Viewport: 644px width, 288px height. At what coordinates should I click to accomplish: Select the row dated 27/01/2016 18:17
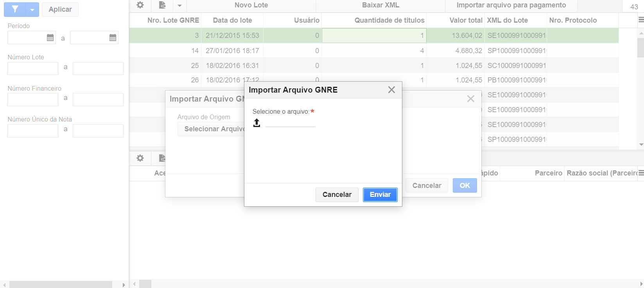pyautogui.click(x=374, y=51)
